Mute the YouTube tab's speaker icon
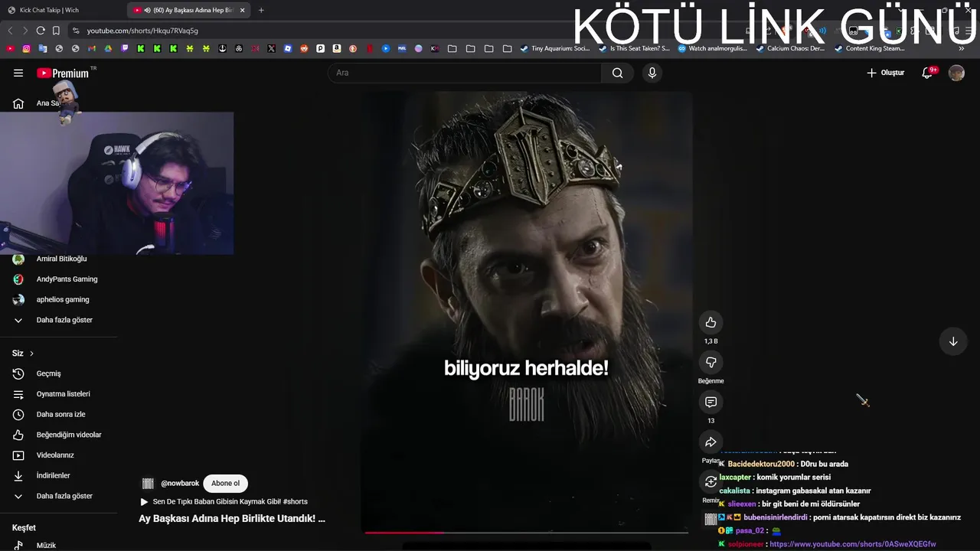This screenshot has height=551, width=980. 147,10
